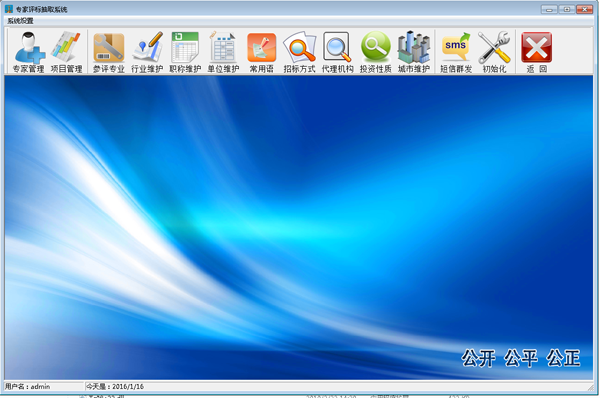Open 投资性质 investment nature icon
Image resolution: width=600 pixels, height=398 pixels.
pyautogui.click(x=376, y=52)
